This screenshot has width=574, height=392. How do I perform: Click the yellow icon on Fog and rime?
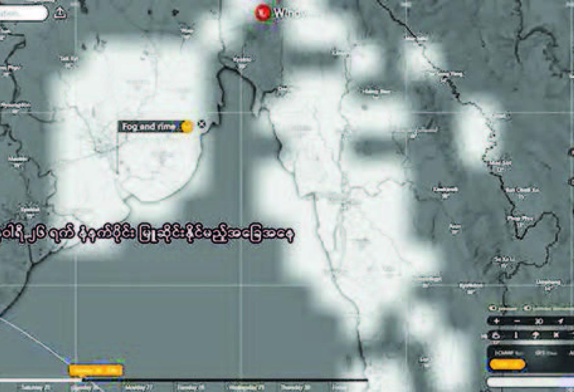pyautogui.click(x=187, y=126)
